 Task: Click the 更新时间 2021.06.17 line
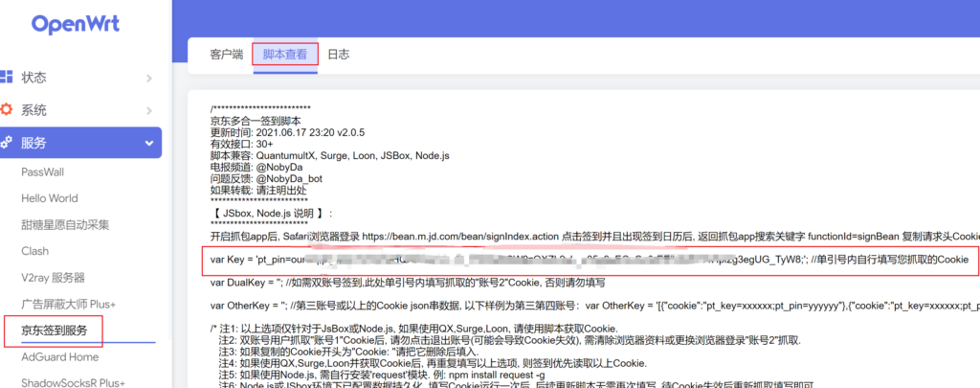click(x=287, y=132)
